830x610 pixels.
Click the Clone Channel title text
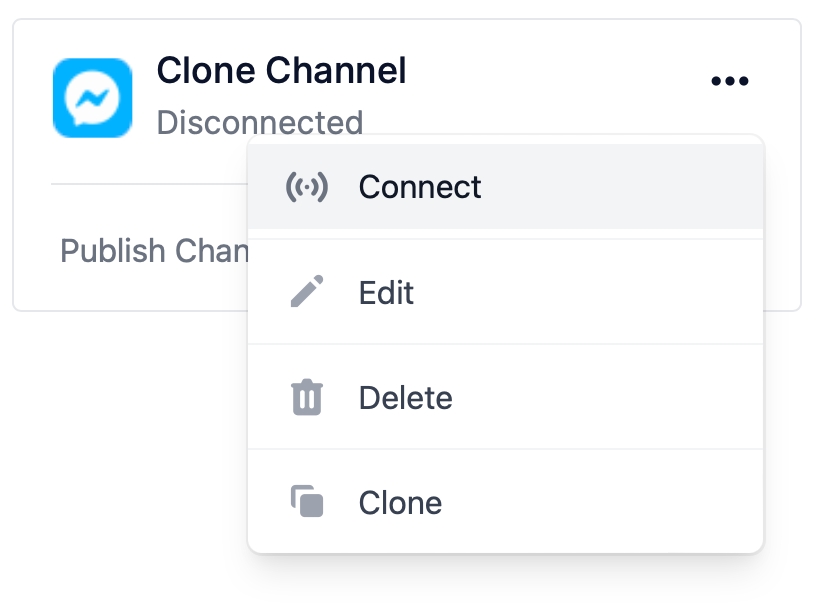(282, 70)
